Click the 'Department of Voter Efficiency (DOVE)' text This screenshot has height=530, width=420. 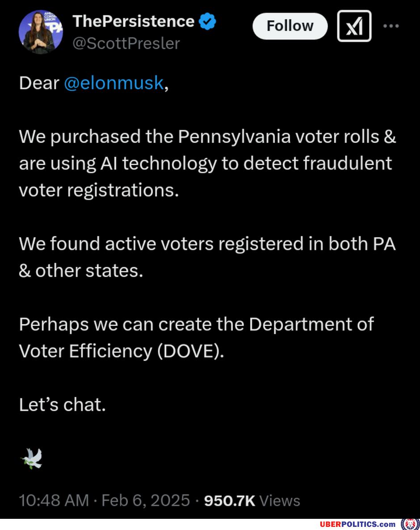(x=197, y=338)
